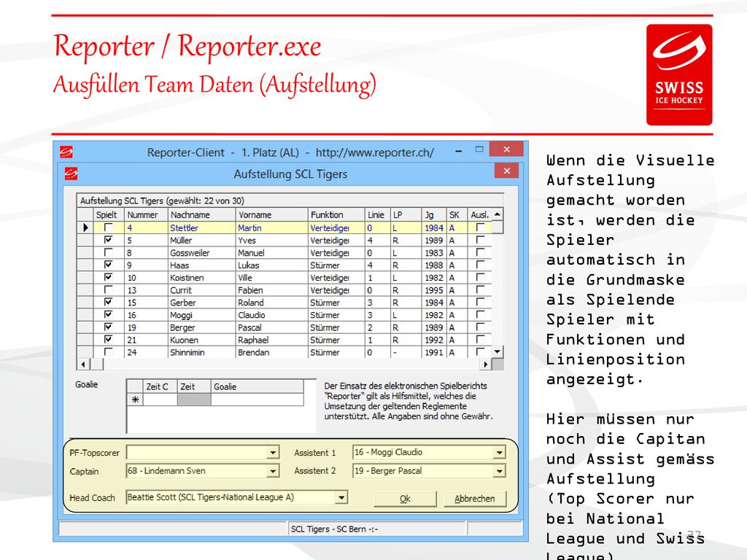
Task: Click the Swiss Ice Hockey logo
Action: coord(679,75)
